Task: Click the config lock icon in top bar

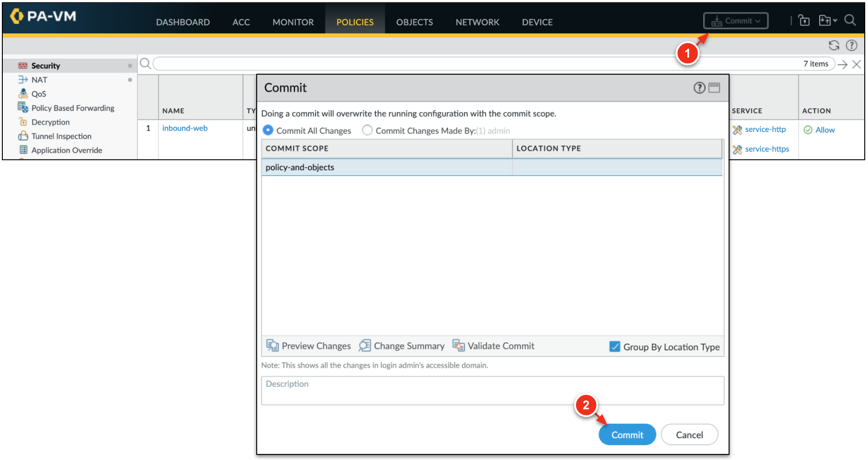Action: (x=804, y=20)
